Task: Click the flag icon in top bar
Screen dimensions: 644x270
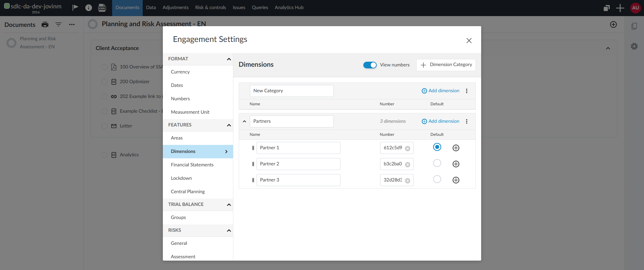Action: (x=75, y=7)
